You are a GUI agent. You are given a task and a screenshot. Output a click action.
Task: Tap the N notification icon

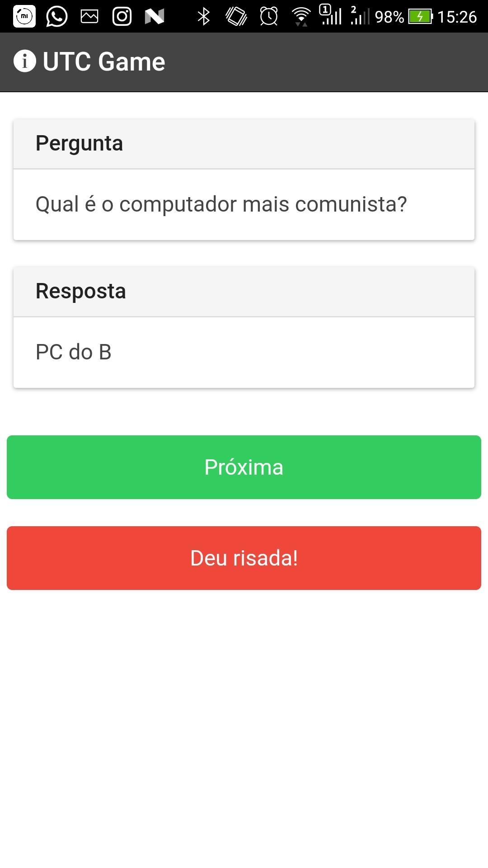point(154,16)
